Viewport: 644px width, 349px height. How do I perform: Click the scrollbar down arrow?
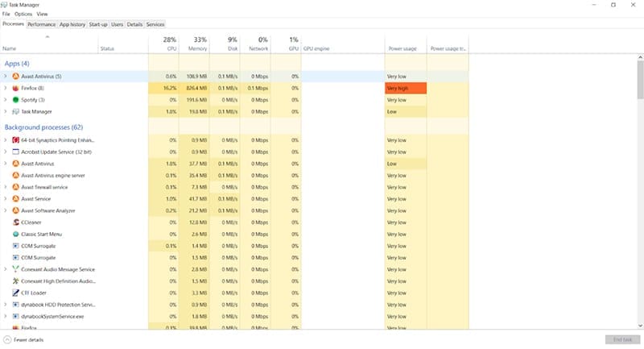click(x=640, y=326)
